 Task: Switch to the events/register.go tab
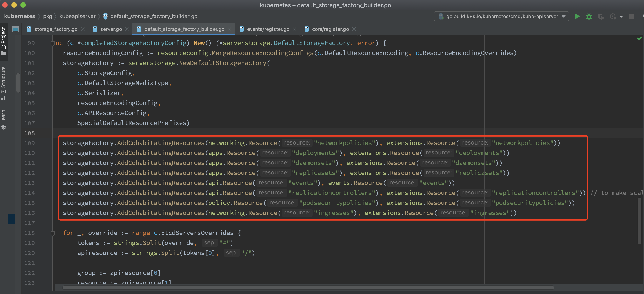click(268, 29)
